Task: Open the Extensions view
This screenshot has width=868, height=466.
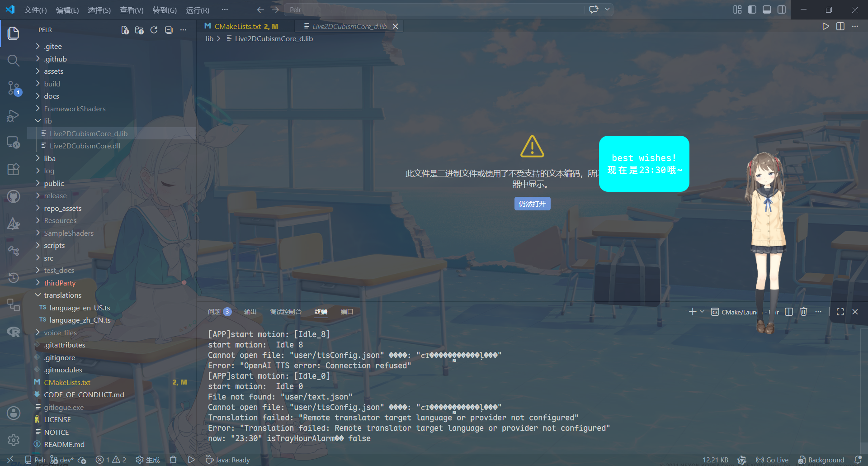Action: coord(14,169)
